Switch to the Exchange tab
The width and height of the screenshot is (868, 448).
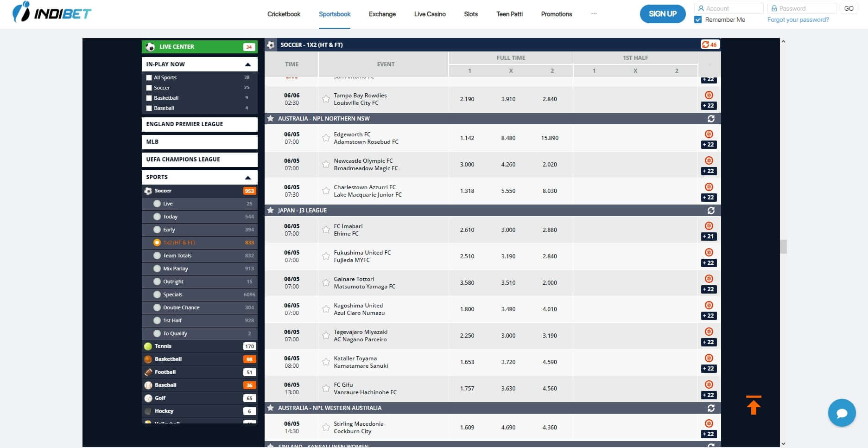382,14
